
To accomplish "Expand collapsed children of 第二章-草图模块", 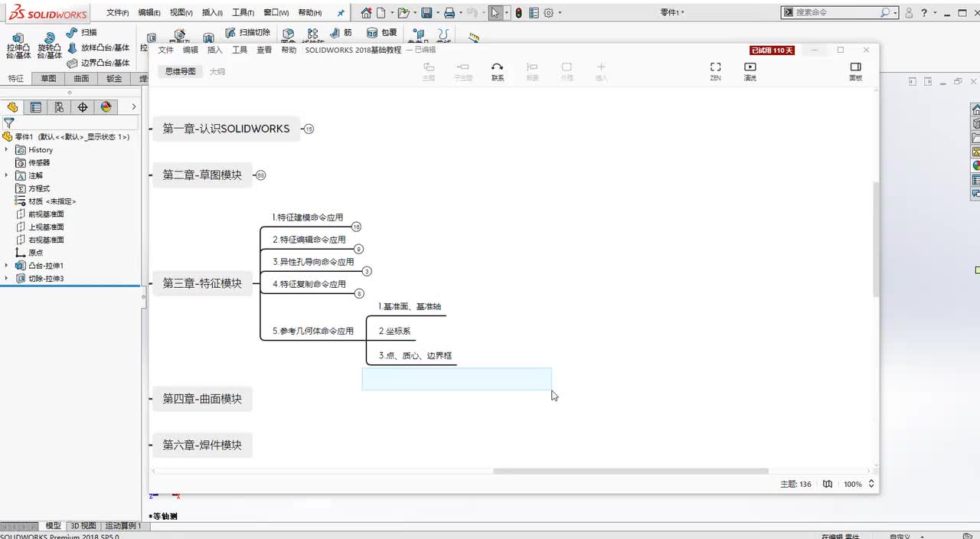I will coord(260,175).
